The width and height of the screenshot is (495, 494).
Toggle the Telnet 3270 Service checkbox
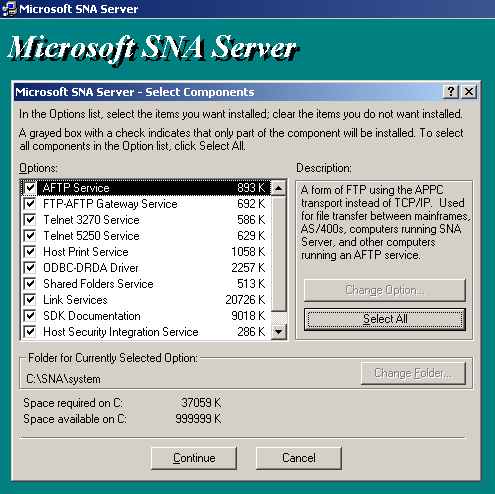[x=30, y=220]
